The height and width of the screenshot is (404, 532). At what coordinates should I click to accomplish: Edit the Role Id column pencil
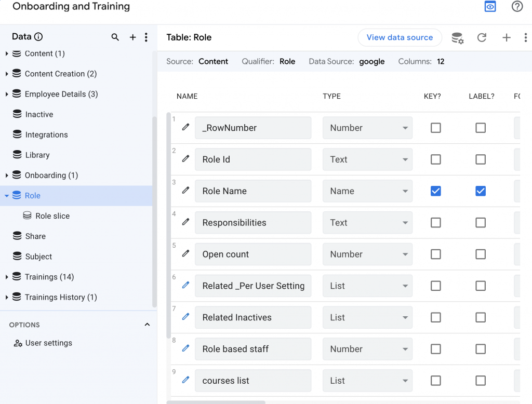(185, 159)
